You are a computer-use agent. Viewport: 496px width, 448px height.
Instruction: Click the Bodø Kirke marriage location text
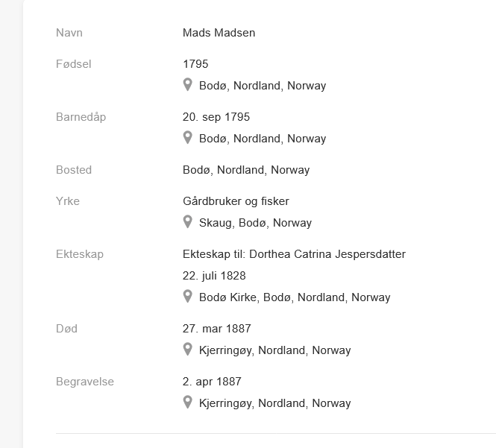[295, 297]
